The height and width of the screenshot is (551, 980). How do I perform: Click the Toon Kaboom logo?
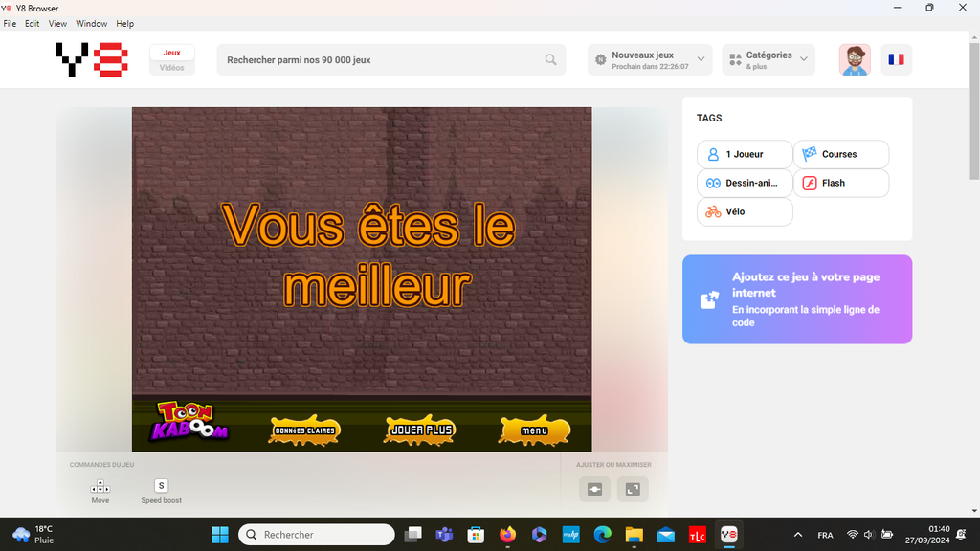(x=191, y=422)
